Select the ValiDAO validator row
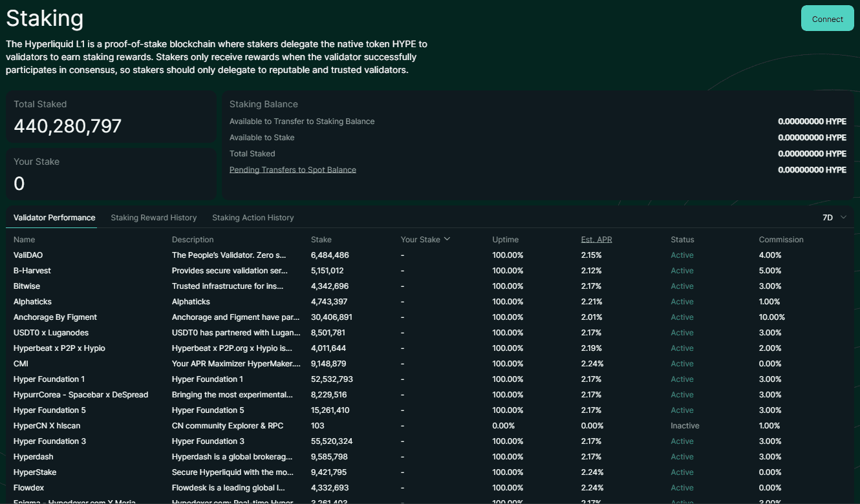The height and width of the screenshot is (504, 860). click(x=430, y=255)
